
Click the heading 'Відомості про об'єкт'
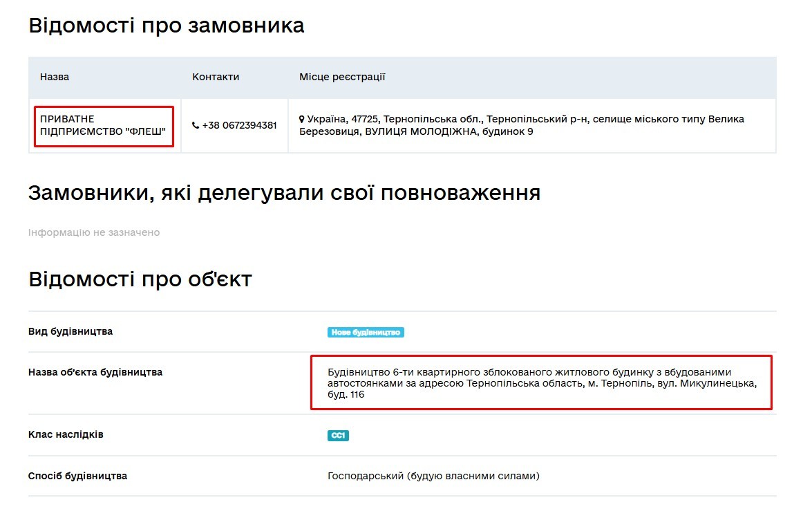point(140,279)
